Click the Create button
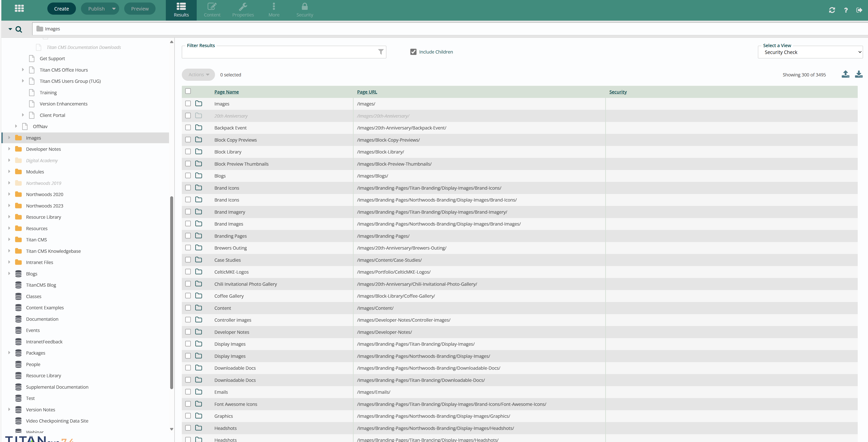This screenshot has height=442, width=868. tap(61, 9)
